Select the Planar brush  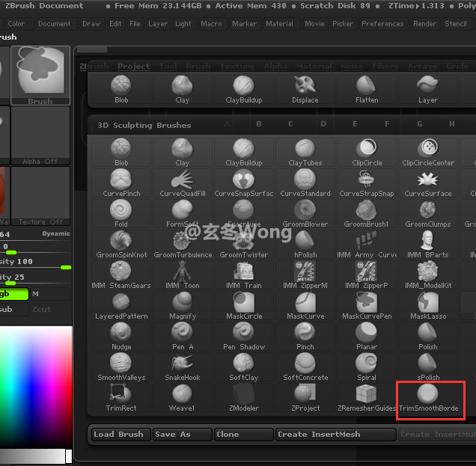coord(367,337)
